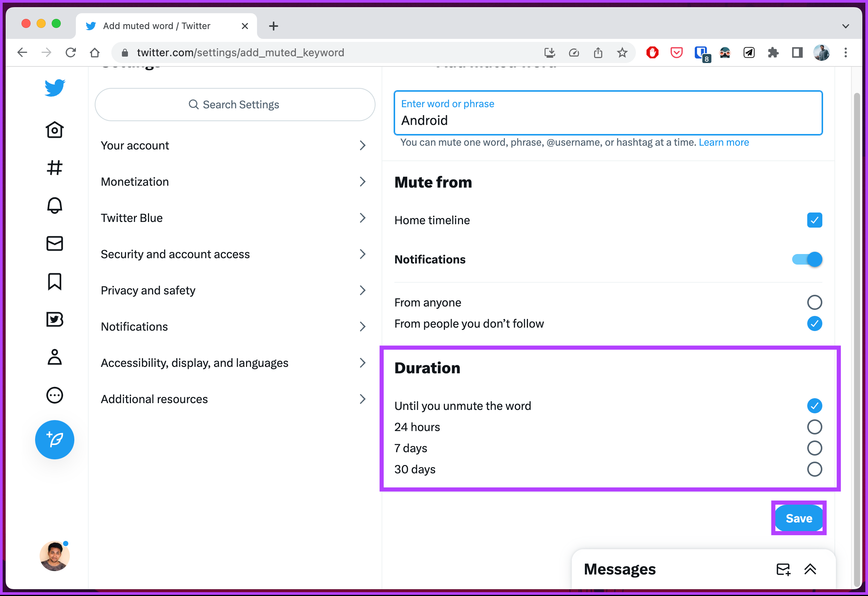Go to Home in the left sidebar
This screenshot has width=868, height=596.
point(55,130)
